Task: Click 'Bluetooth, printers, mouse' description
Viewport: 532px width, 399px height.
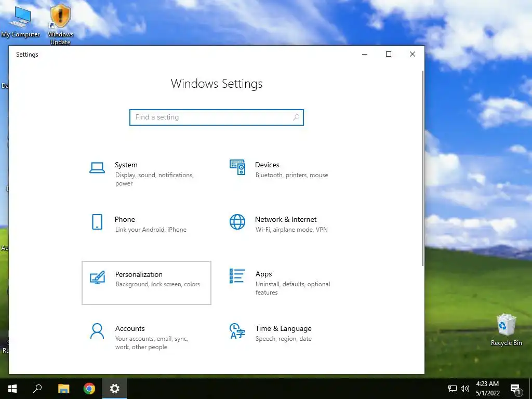Action: [x=292, y=175]
